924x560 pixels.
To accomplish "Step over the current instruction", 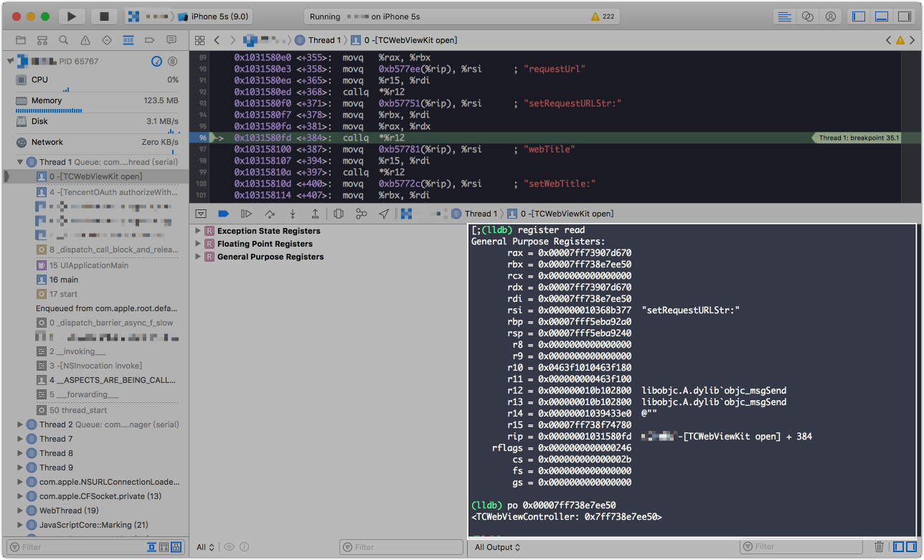I will pos(269,214).
